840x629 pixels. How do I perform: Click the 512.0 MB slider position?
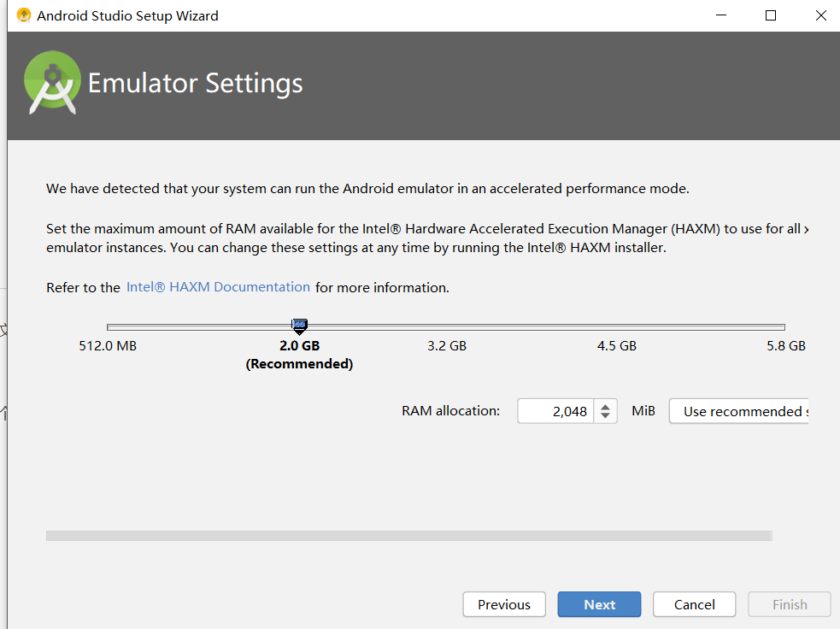[107, 326]
